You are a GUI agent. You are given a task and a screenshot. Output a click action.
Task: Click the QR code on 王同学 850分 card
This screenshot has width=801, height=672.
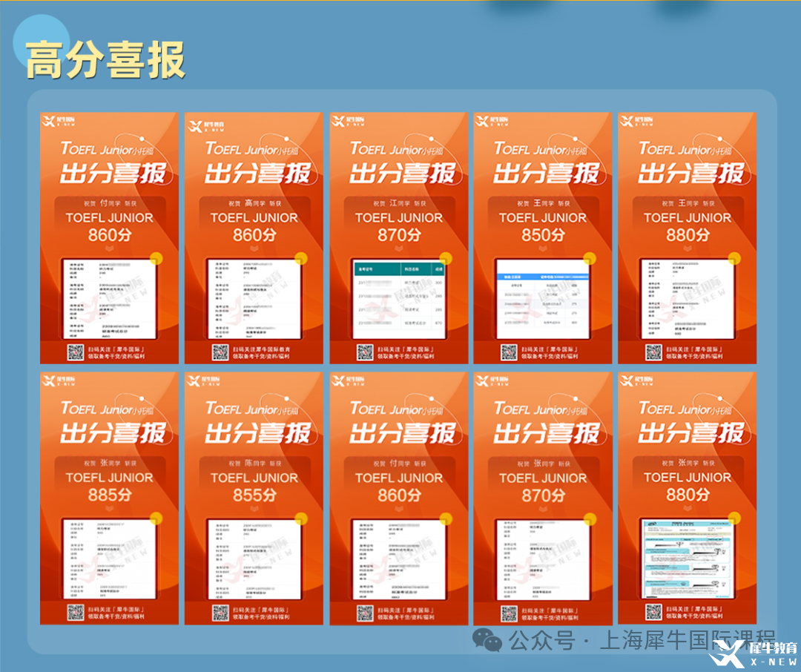(509, 352)
